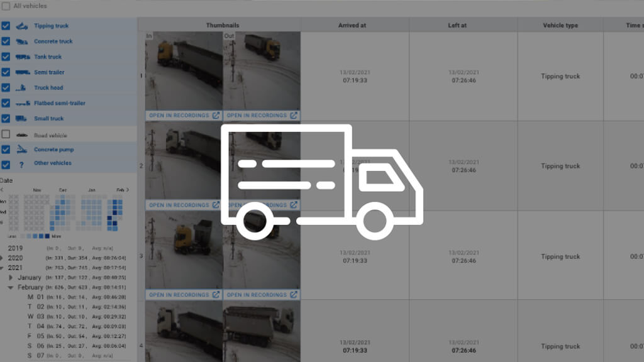Viewport: 644px width, 362px height.
Task: Click row 4 Out truck thumbnail
Action: (262, 331)
